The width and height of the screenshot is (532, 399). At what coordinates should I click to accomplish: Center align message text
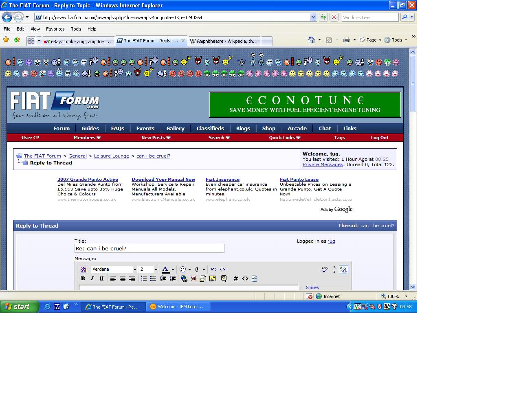[x=123, y=278]
